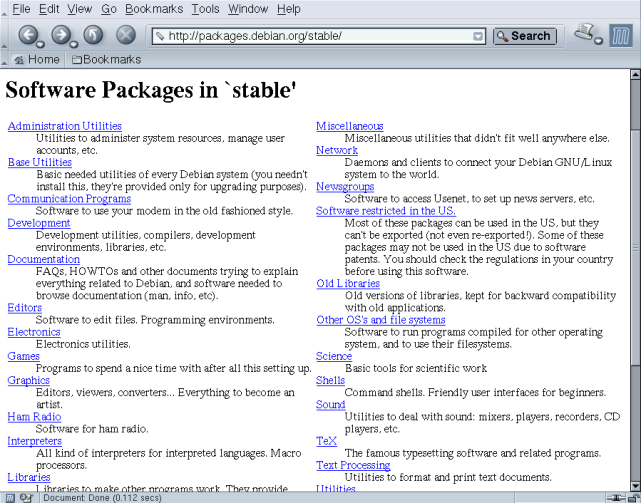The height and width of the screenshot is (503, 641).
Task: Open the Software restricted in the US link
Action: pyautogui.click(x=386, y=211)
